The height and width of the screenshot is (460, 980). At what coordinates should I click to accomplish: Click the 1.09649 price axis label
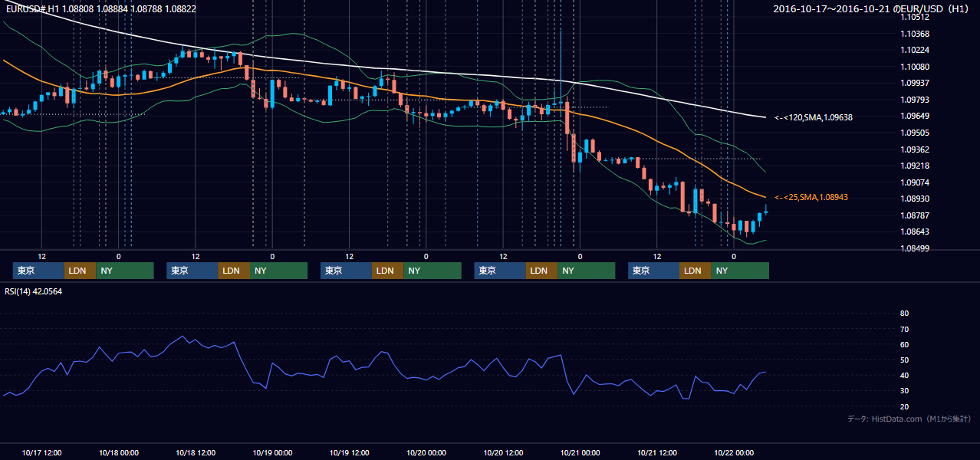pyautogui.click(x=915, y=116)
